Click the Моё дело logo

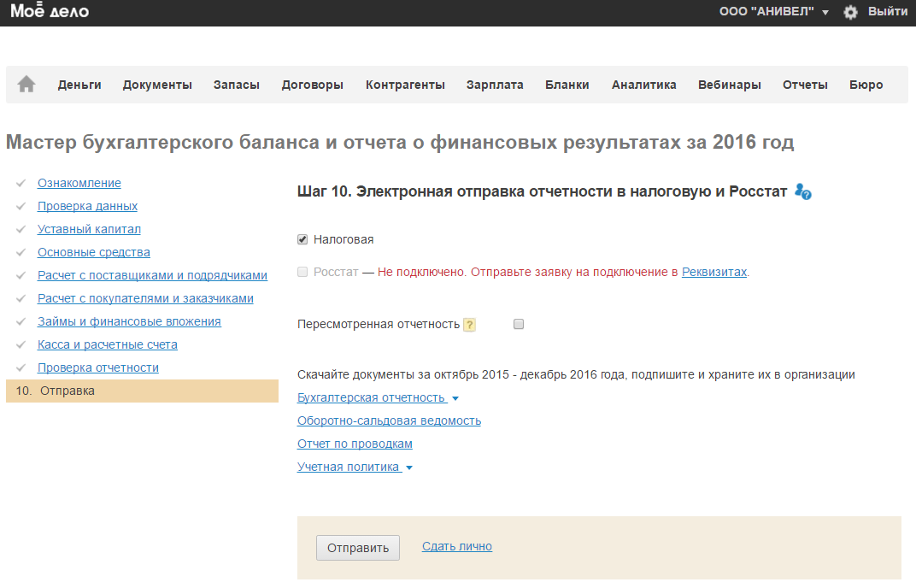pyautogui.click(x=50, y=12)
